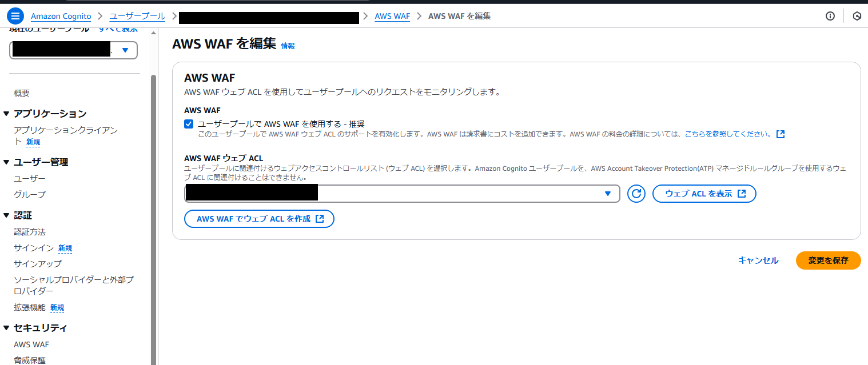Screen dimensions: 868x365
Task: Collapse the アプリケーション sidebar section
Action: (7, 114)
